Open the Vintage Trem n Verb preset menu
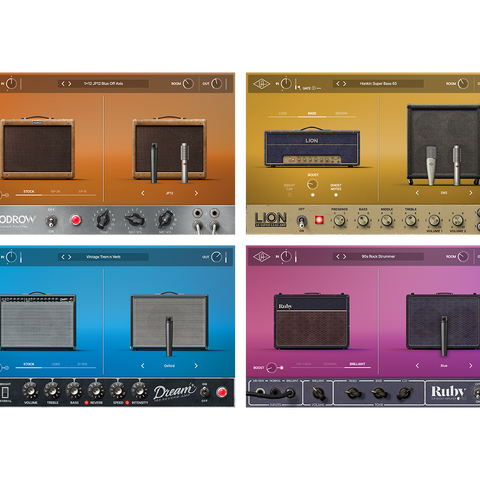The height and width of the screenshot is (480, 480). (x=103, y=257)
